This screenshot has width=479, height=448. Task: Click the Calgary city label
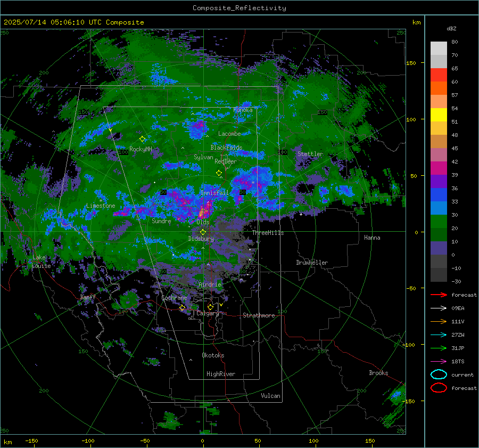coord(208,313)
